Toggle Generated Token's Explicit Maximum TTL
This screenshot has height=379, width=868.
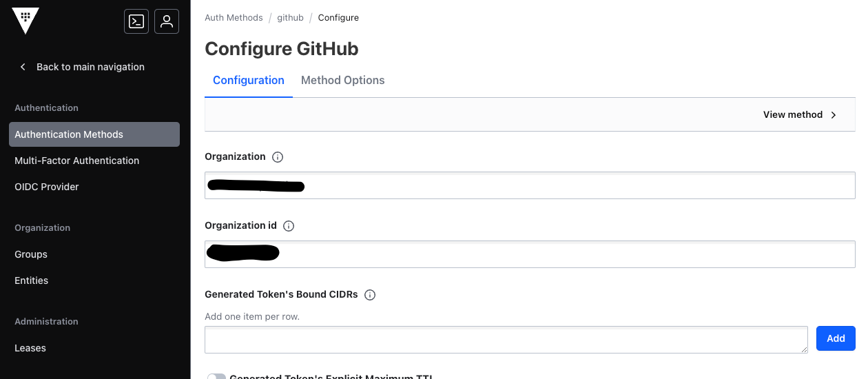point(216,376)
